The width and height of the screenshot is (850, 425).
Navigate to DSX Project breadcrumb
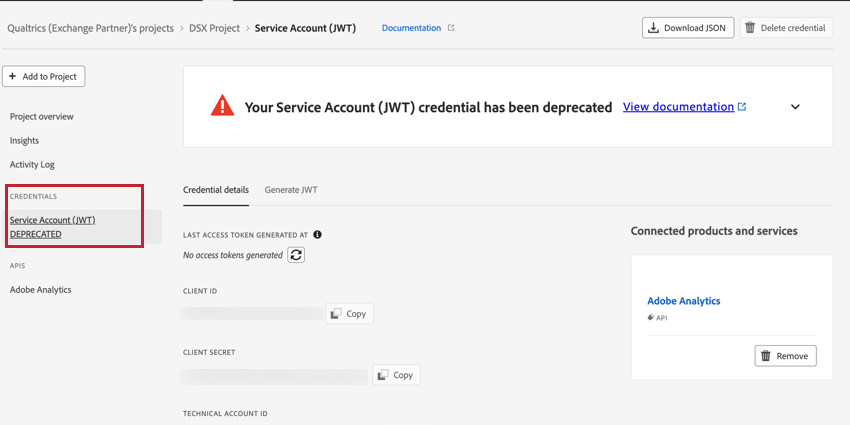214,28
